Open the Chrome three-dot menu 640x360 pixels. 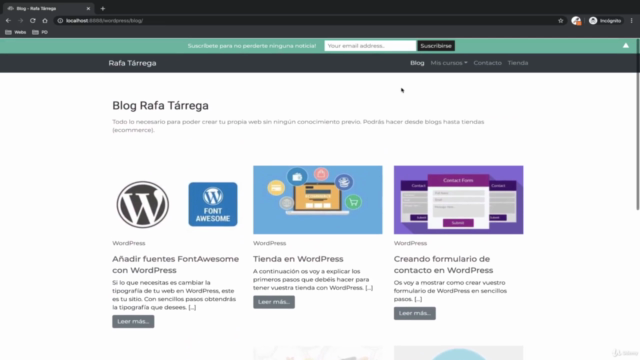[x=631, y=20]
